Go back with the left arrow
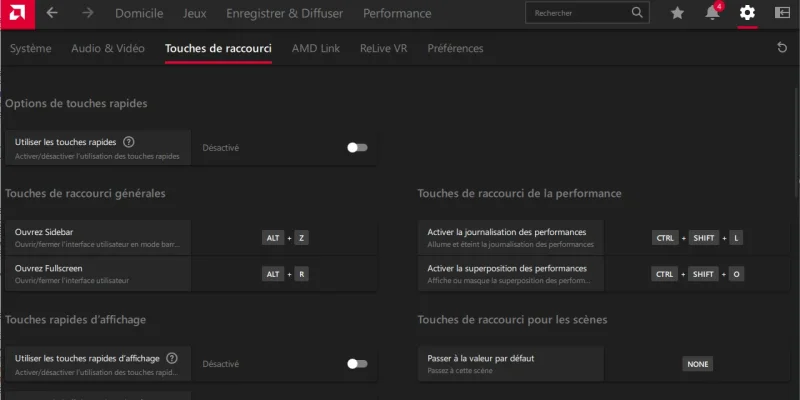The height and width of the screenshot is (400, 800). (x=52, y=13)
